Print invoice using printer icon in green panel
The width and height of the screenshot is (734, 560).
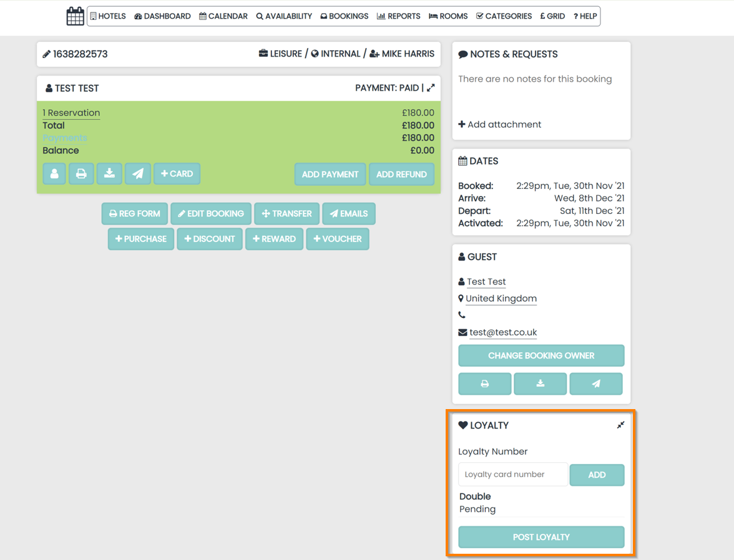pyautogui.click(x=81, y=174)
